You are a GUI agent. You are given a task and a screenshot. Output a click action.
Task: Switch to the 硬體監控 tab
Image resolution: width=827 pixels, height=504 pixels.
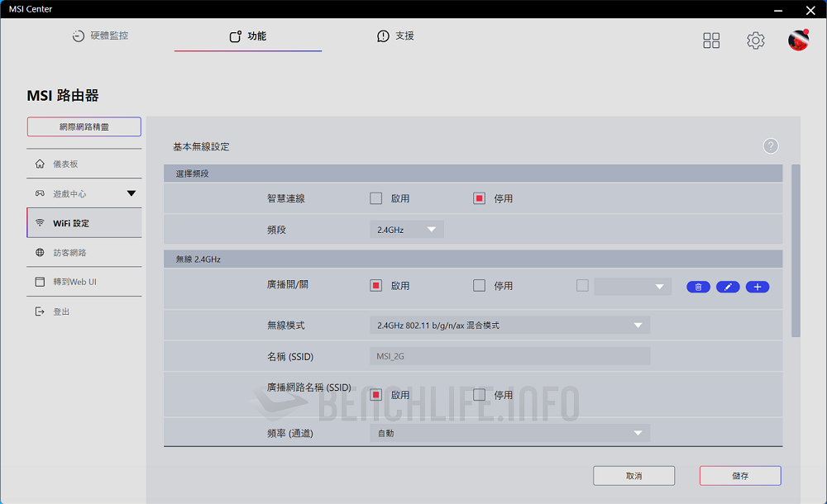(x=101, y=36)
